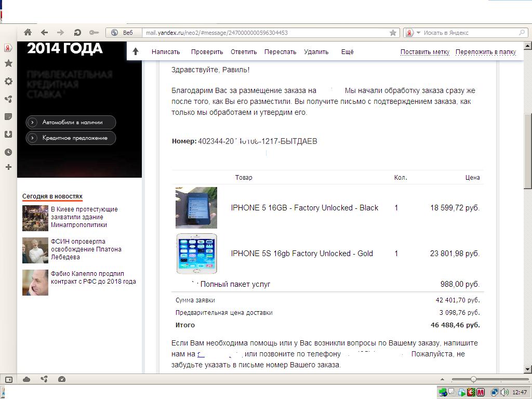532x399 pixels.
Task: Open notes panel in sidebar
Action: [8, 117]
